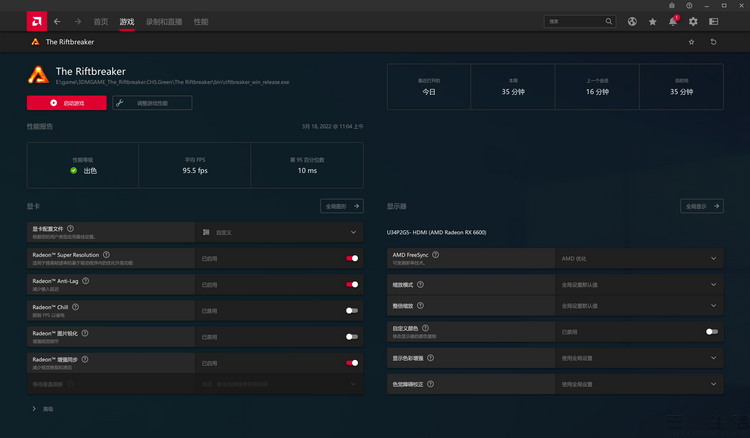Viewport: 750px width, 438px height.
Task: Enable 自定义颜色 toggle
Action: (x=712, y=332)
